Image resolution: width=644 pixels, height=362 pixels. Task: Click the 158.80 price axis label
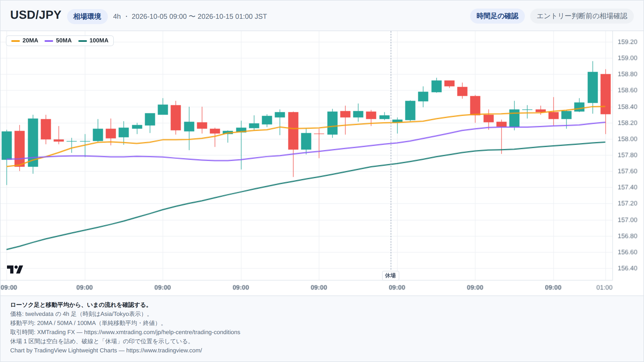[627, 74]
